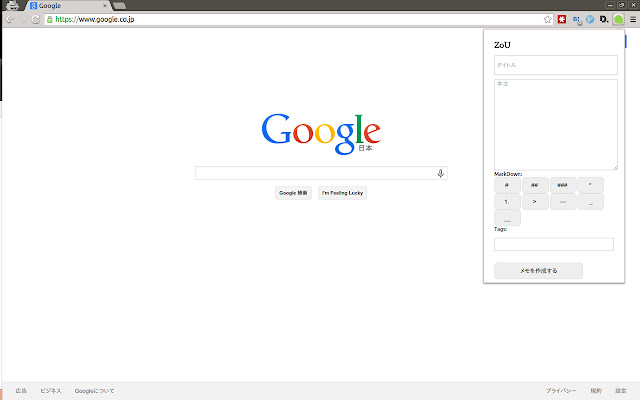
Task: Focus the ZoU body (本文) textarea
Action: pos(556,124)
